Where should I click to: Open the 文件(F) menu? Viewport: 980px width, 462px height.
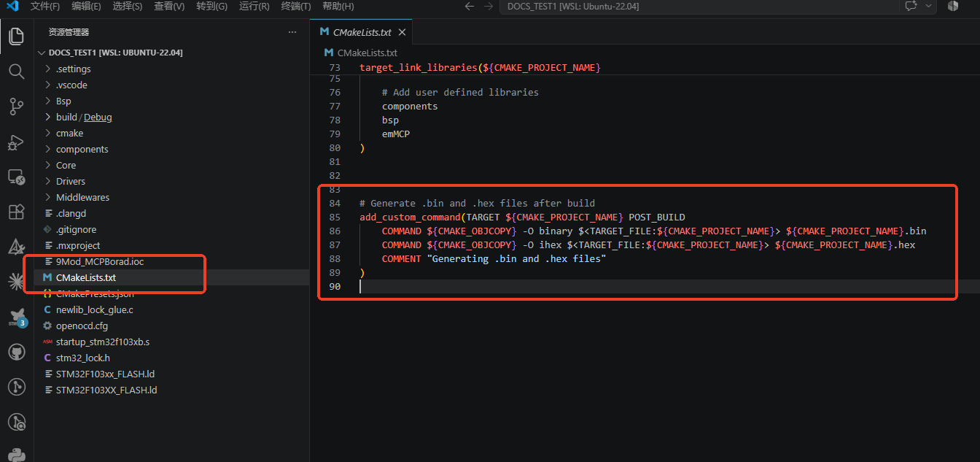pyautogui.click(x=45, y=7)
